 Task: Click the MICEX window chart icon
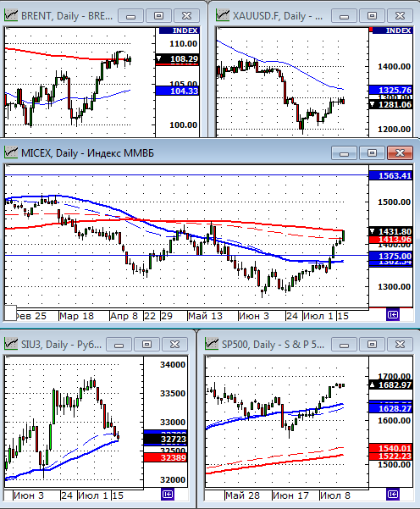11,152
